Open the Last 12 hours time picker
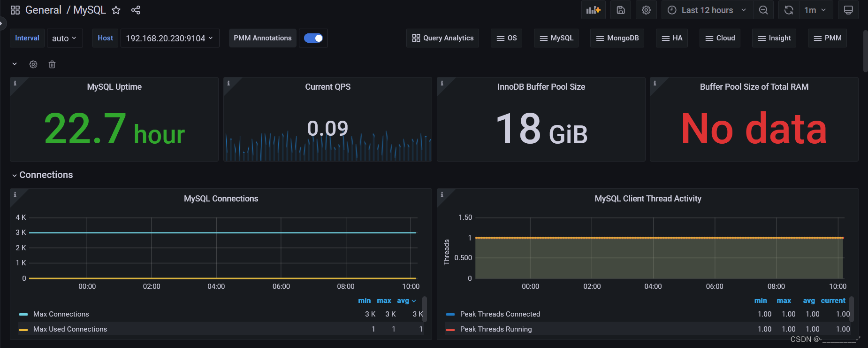 point(707,10)
